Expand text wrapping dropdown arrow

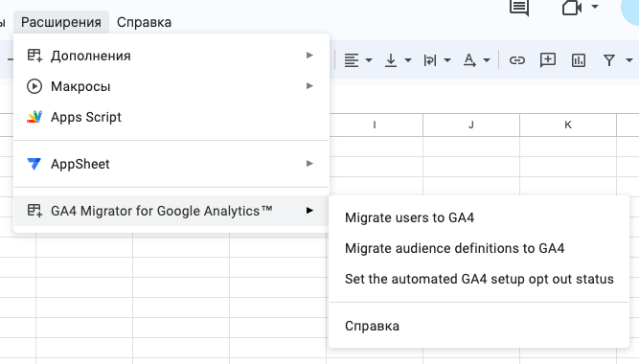(x=447, y=60)
